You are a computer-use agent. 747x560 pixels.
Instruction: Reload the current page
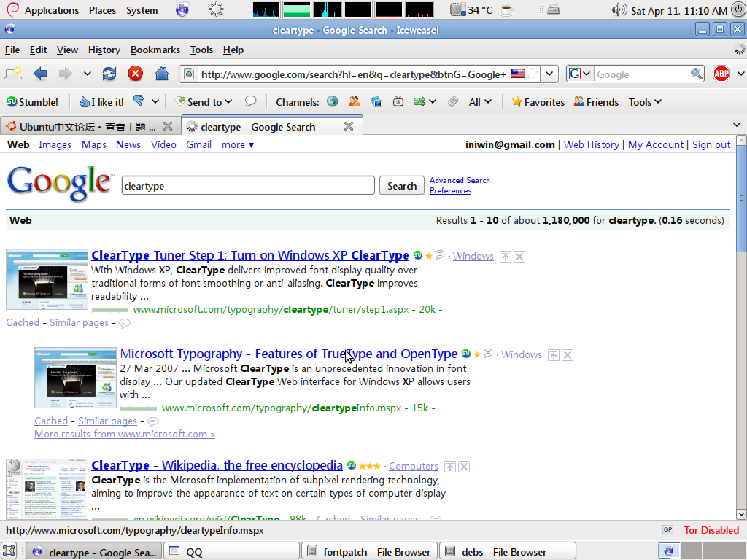[x=109, y=74]
